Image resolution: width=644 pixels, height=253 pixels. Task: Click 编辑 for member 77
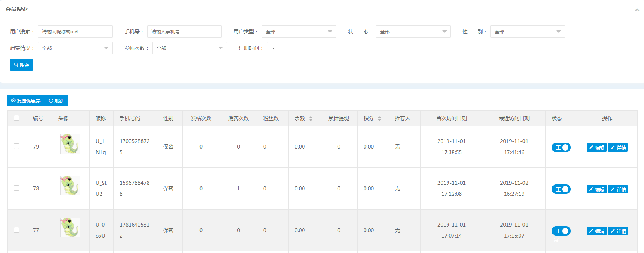[596, 231]
